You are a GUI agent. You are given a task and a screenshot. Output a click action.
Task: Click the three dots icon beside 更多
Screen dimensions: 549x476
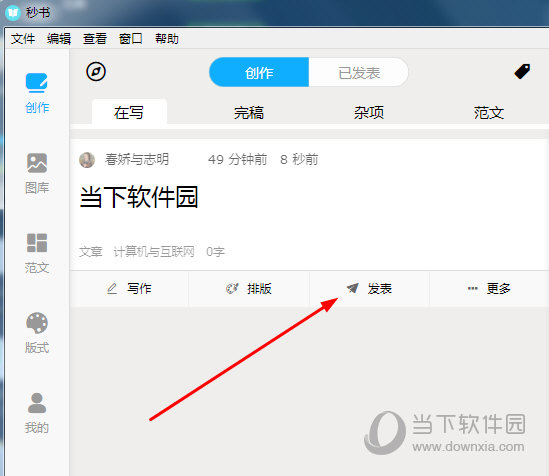(473, 289)
